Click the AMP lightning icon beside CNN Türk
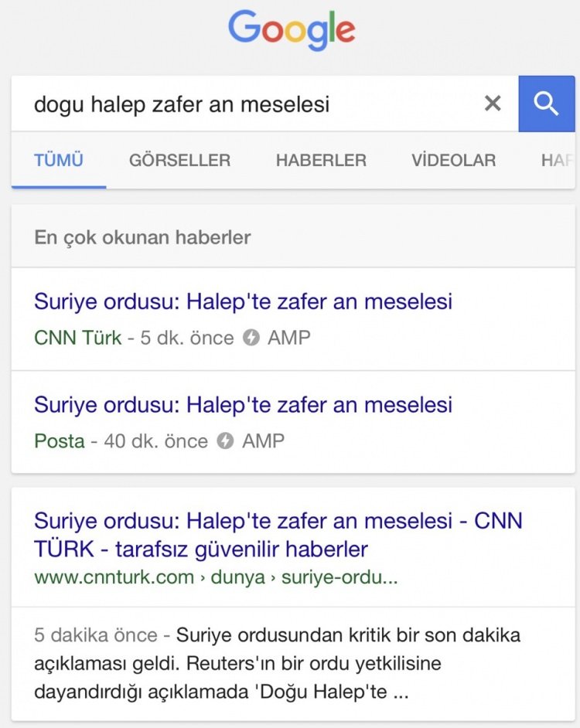The image size is (580, 728). click(251, 338)
